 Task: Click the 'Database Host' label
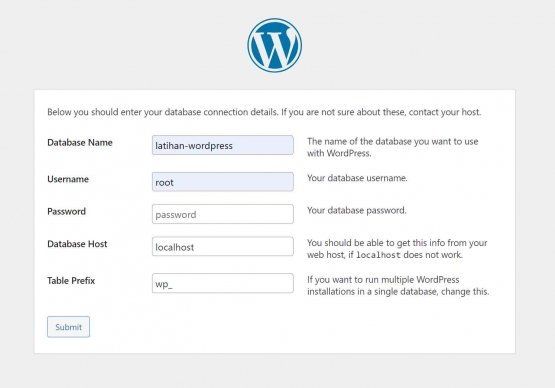77,244
